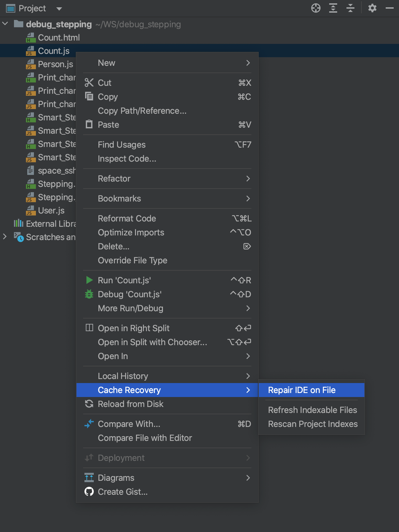Hide the Project tool window (minus icon)
This screenshot has height=532, width=399.
(389, 8)
